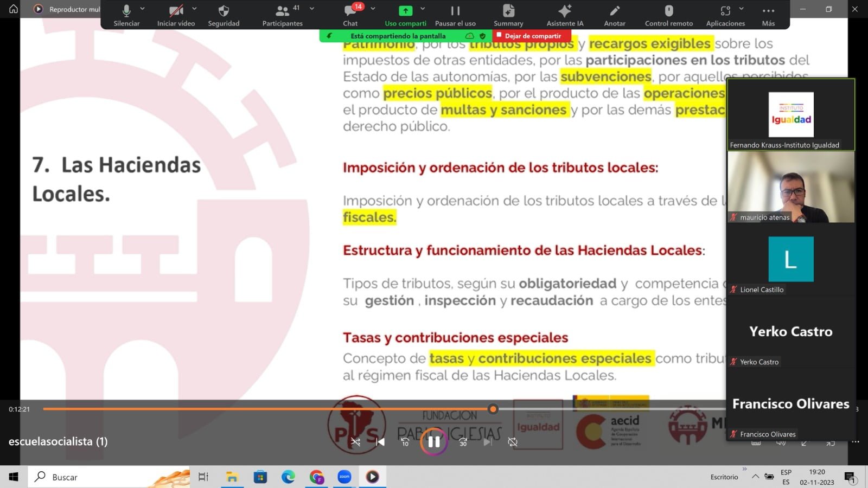Expand the arrow next to Participantes
This screenshot has height=488, width=868.
point(312,9)
